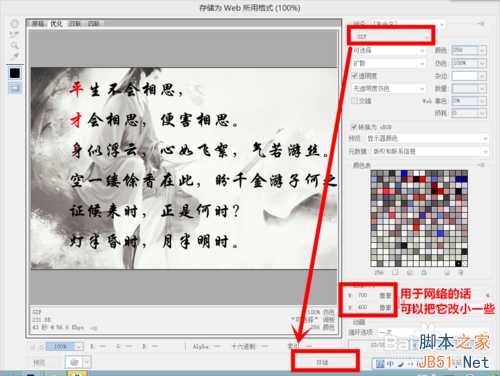Open the black eyedropper color swatch
Image resolution: width=500 pixels, height=376 pixels.
[x=15, y=73]
